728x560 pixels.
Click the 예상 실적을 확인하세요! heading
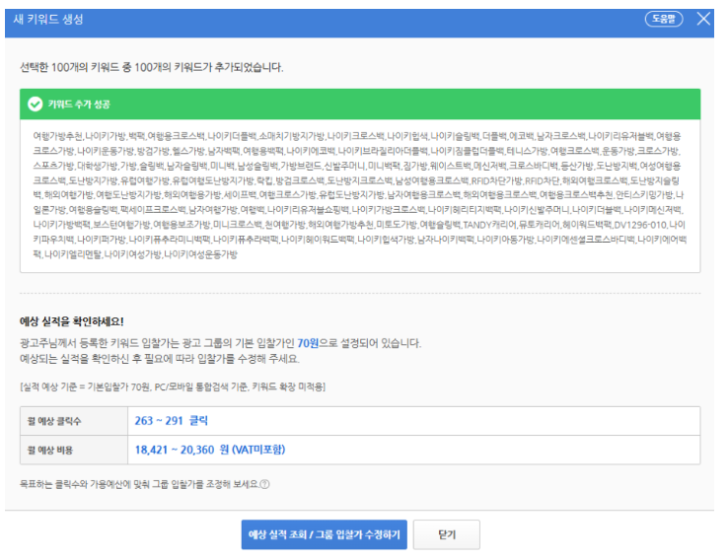tap(72, 321)
